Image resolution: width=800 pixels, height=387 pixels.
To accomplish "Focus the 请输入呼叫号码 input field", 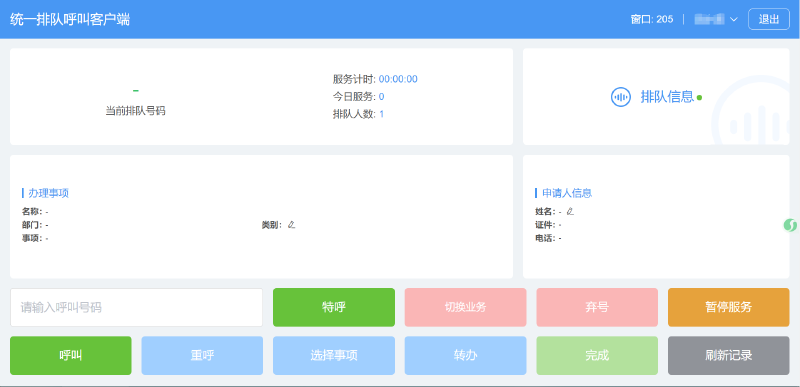I will 137,307.
